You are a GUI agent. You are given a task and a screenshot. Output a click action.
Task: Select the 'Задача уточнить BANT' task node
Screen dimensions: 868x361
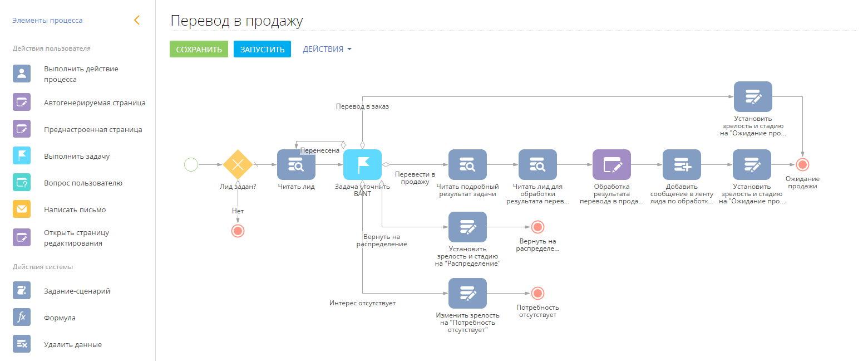[362, 164]
